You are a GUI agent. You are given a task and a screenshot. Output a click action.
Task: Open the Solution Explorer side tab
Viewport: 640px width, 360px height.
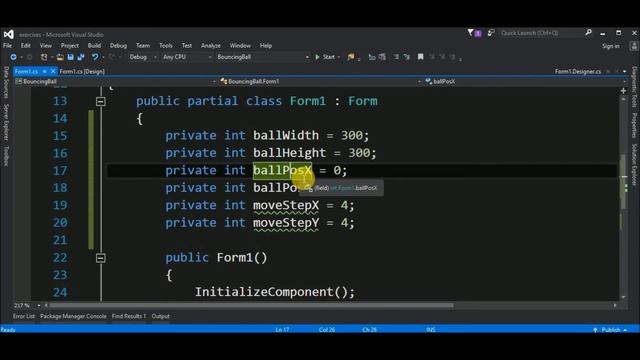coord(634,164)
